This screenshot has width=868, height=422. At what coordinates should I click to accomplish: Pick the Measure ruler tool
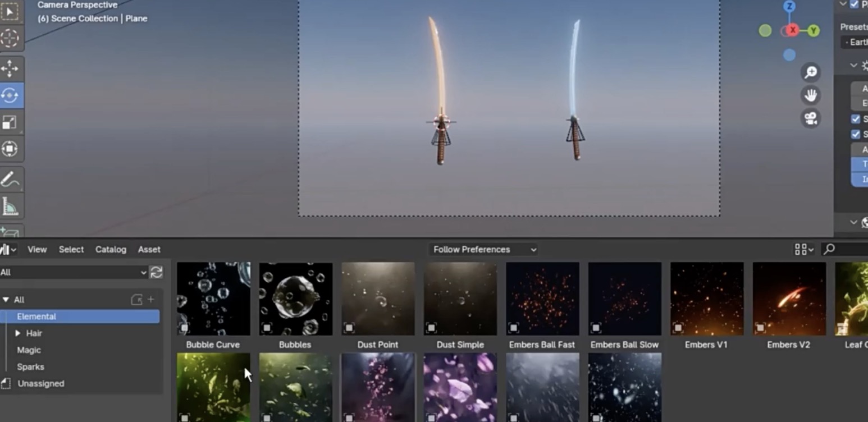[x=10, y=207]
